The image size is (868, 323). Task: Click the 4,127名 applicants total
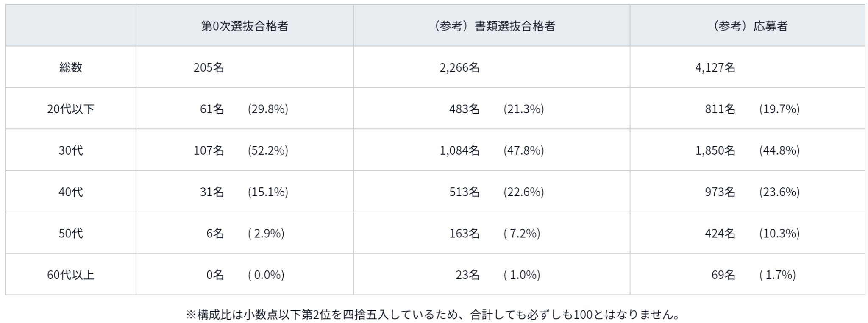click(715, 68)
